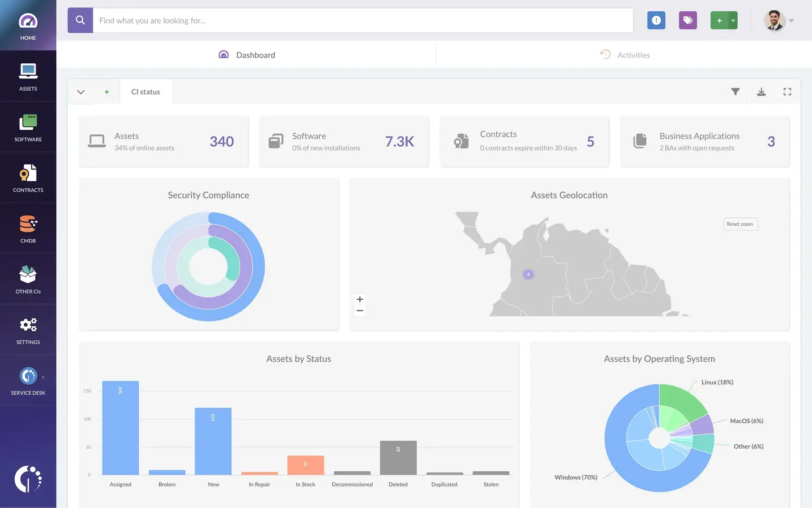The width and height of the screenshot is (812, 508).
Task: Collapse the dashboard list chevron
Action: (81, 92)
